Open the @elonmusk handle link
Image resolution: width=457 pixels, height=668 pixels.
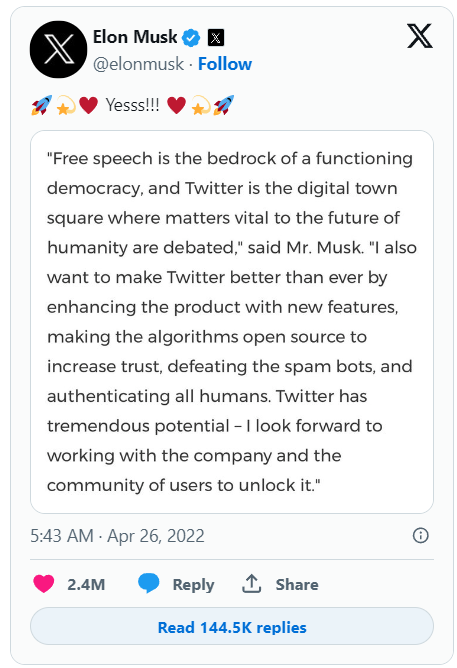click(x=138, y=64)
